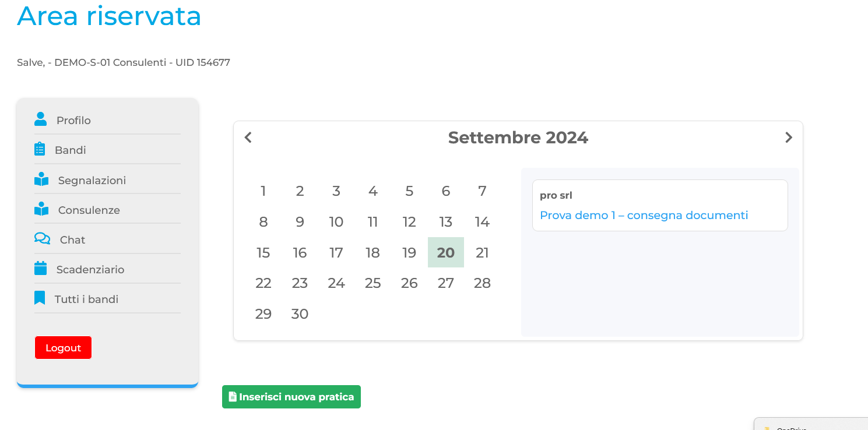Click the document icon inside Inserisci nuova pratica

pos(233,396)
